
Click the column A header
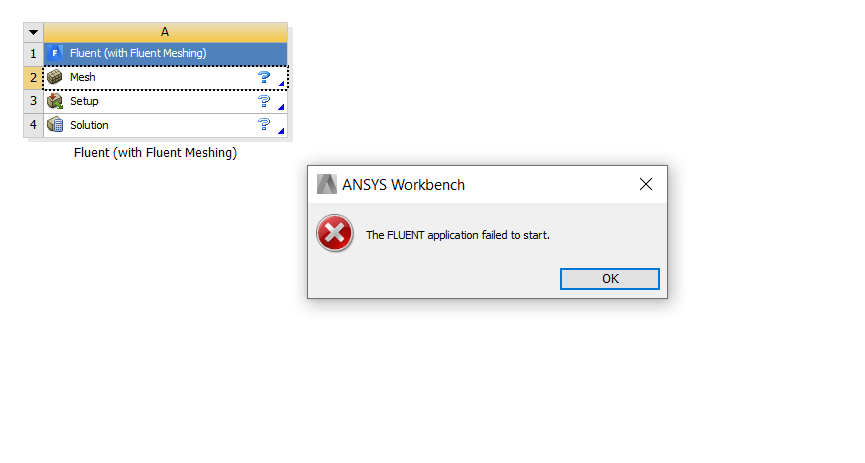click(x=165, y=33)
